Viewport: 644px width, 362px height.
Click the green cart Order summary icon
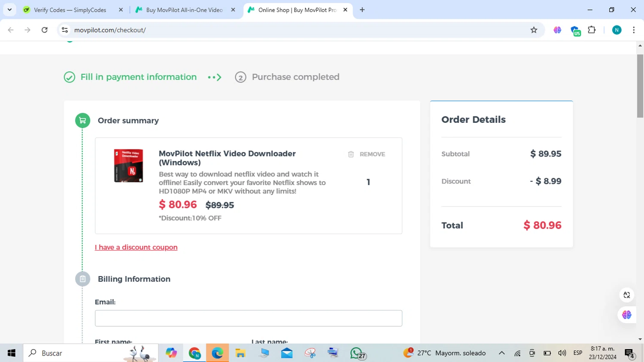click(82, 121)
